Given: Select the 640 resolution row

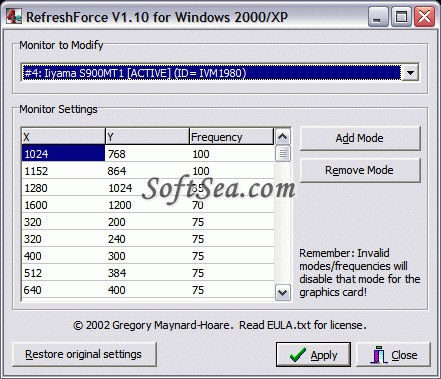Looking at the screenshot, I should (148, 290).
